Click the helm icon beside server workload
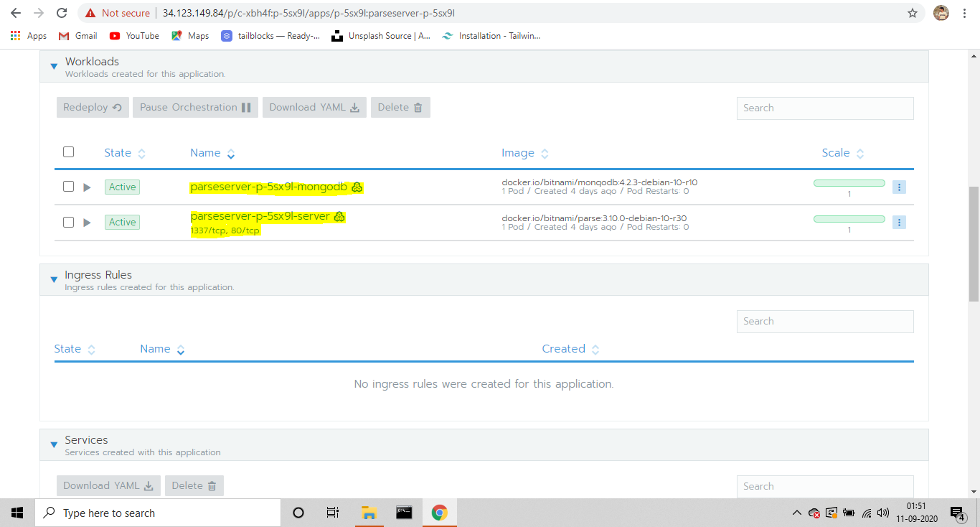 pos(339,216)
